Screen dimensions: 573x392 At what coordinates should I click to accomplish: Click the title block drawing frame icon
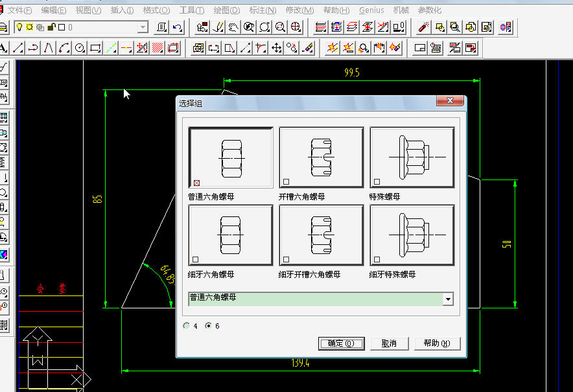pyautogui.click(x=420, y=48)
